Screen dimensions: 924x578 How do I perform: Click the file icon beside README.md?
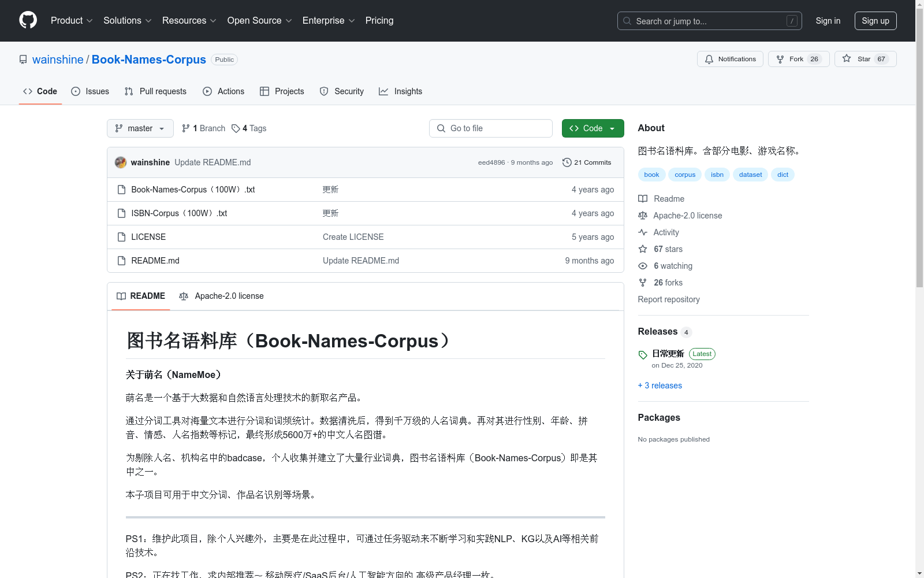coord(121,261)
